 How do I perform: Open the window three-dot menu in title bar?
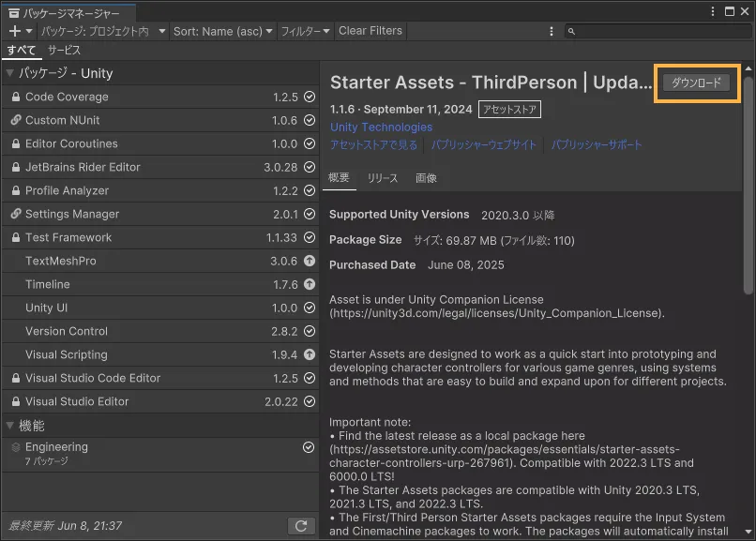point(713,11)
